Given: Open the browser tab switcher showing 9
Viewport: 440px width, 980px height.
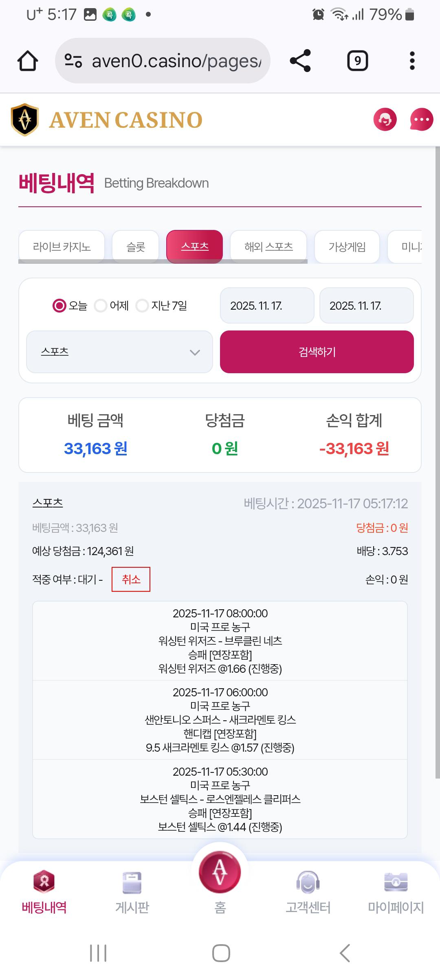Looking at the screenshot, I should click(x=357, y=61).
